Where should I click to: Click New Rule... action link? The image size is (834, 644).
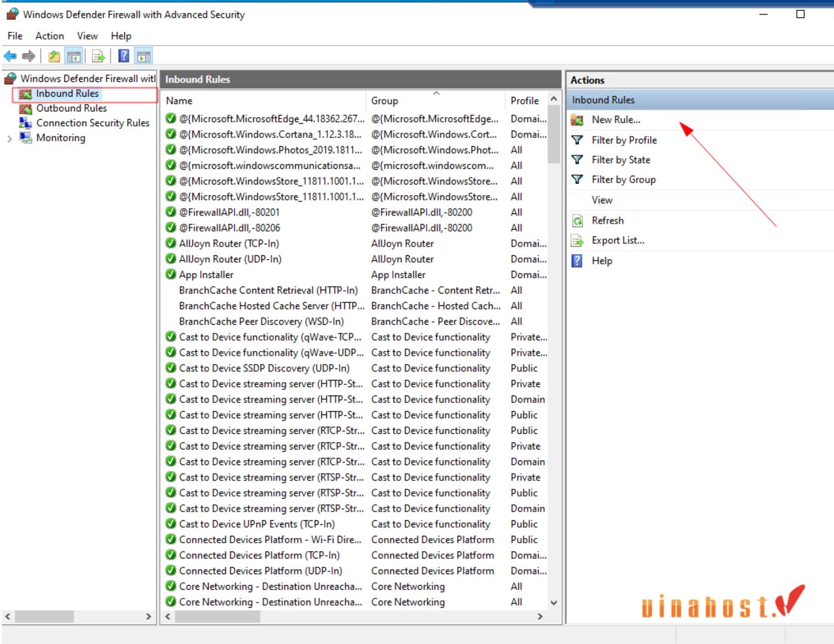616,120
